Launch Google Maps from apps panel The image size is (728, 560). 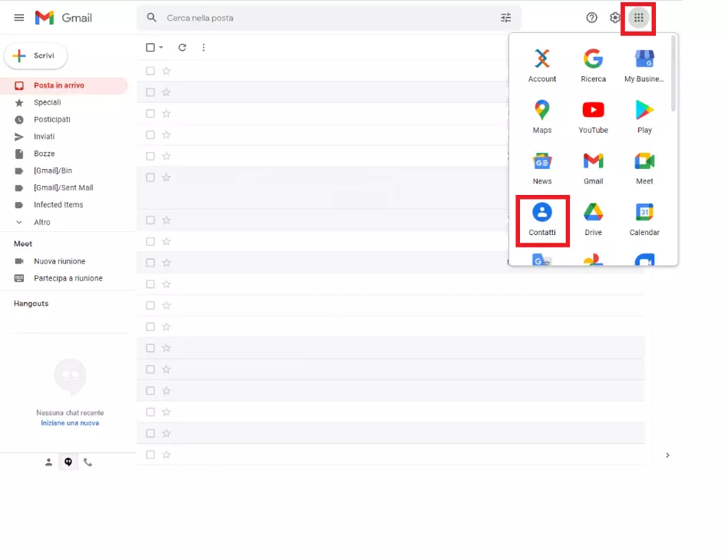542,117
